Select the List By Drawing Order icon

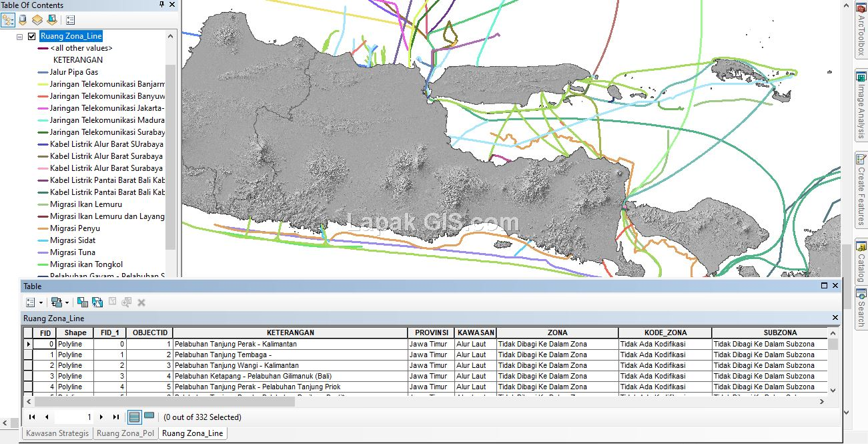tap(7, 19)
